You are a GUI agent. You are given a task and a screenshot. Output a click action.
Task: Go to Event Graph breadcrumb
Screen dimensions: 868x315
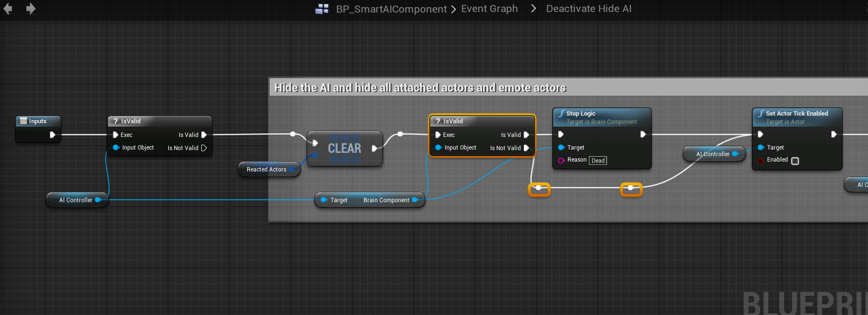pos(489,9)
